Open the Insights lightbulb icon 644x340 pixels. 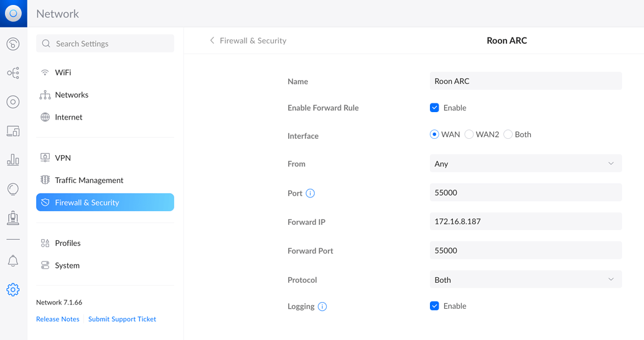[x=13, y=189]
